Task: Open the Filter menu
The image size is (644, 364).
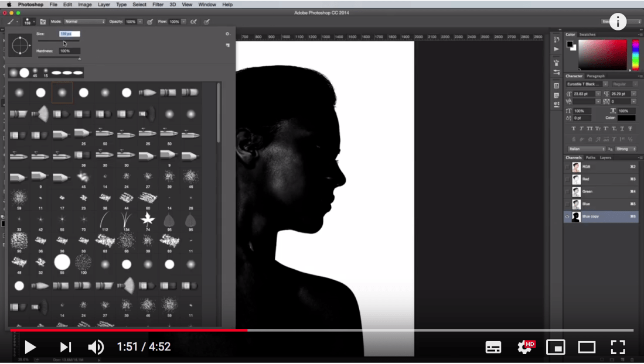Action: [x=158, y=5]
